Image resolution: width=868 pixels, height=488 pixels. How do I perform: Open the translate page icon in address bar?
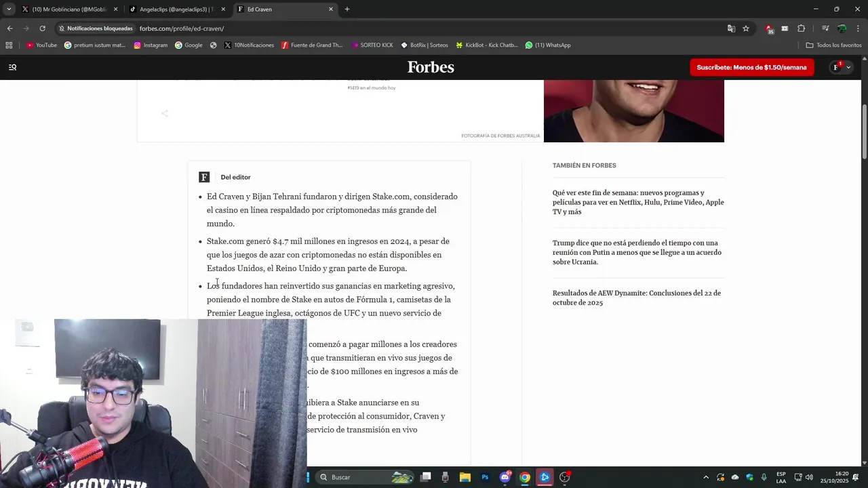tap(731, 28)
